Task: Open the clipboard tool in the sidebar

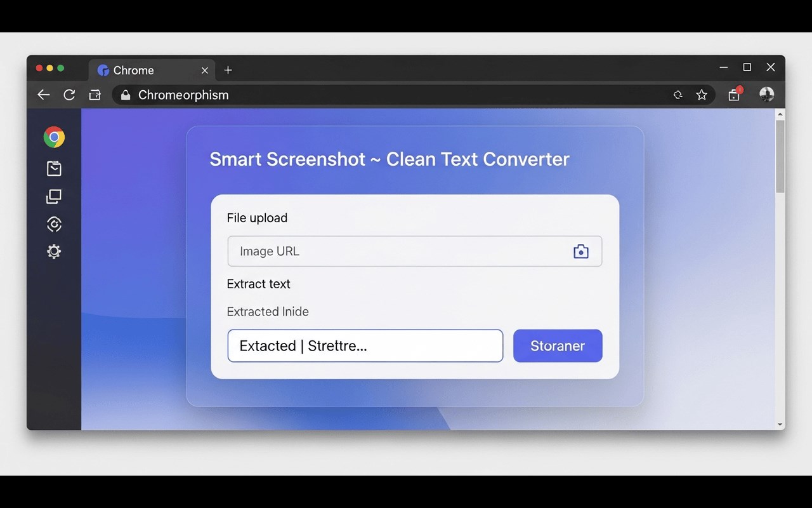Action: [54, 168]
